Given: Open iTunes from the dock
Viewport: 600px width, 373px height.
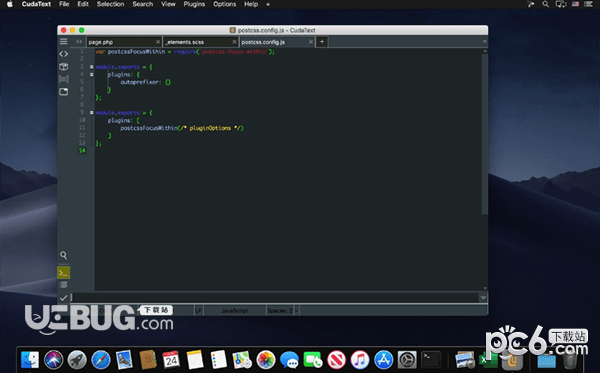Looking at the screenshot, I should click(x=360, y=360).
